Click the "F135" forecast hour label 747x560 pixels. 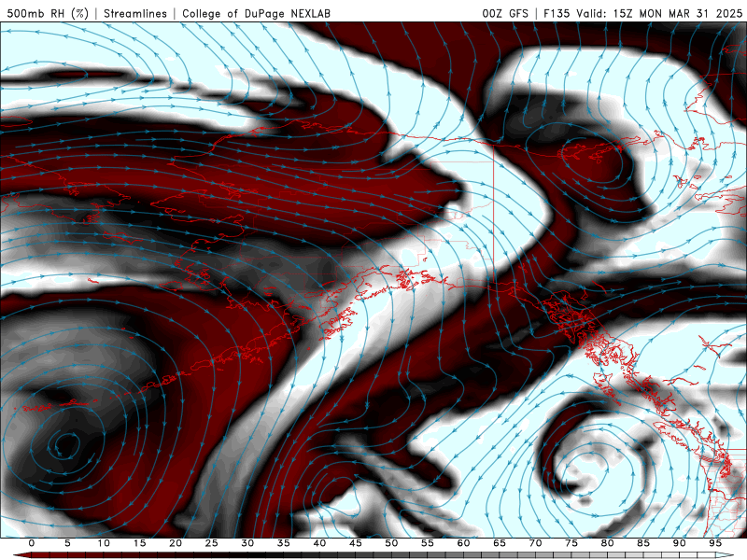click(x=557, y=13)
